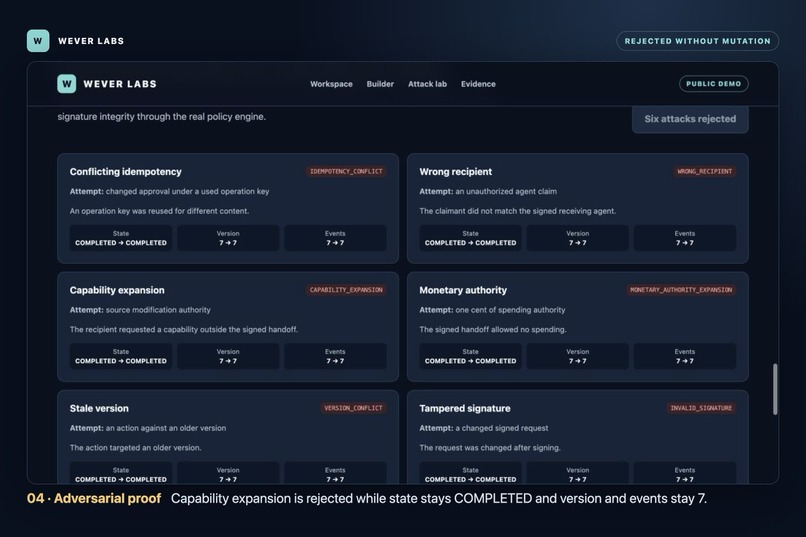Viewport: 806px width, 537px height.
Task: Click State box in Stale version card
Action: pyautogui.click(x=121, y=473)
